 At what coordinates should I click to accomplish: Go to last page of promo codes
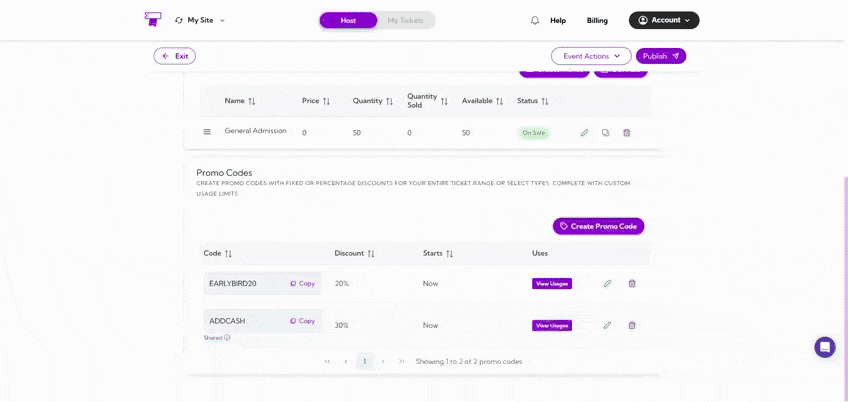pyautogui.click(x=401, y=361)
